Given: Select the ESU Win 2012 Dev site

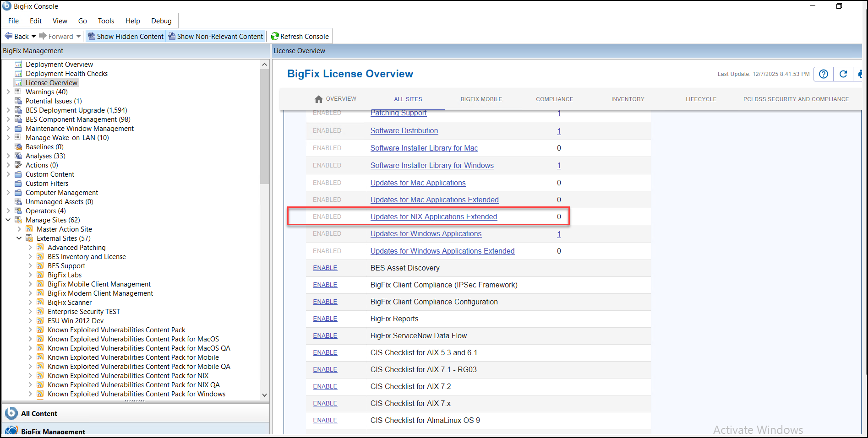Looking at the screenshot, I should (x=76, y=321).
